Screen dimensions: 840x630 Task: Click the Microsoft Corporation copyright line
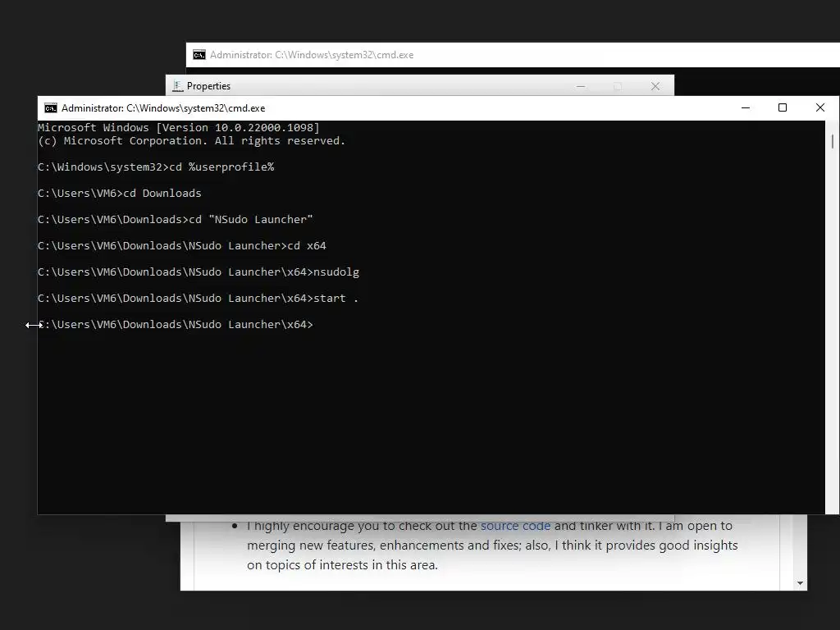pyautogui.click(x=191, y=141)
